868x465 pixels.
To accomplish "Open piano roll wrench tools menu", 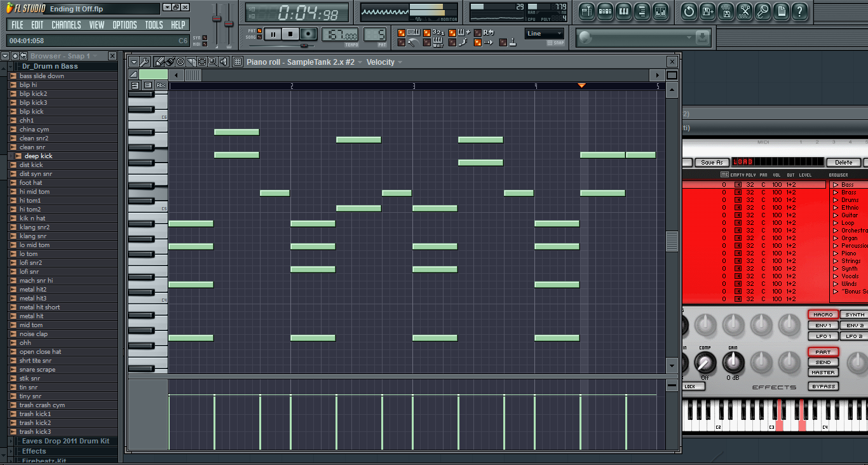I will click(144, 62).
